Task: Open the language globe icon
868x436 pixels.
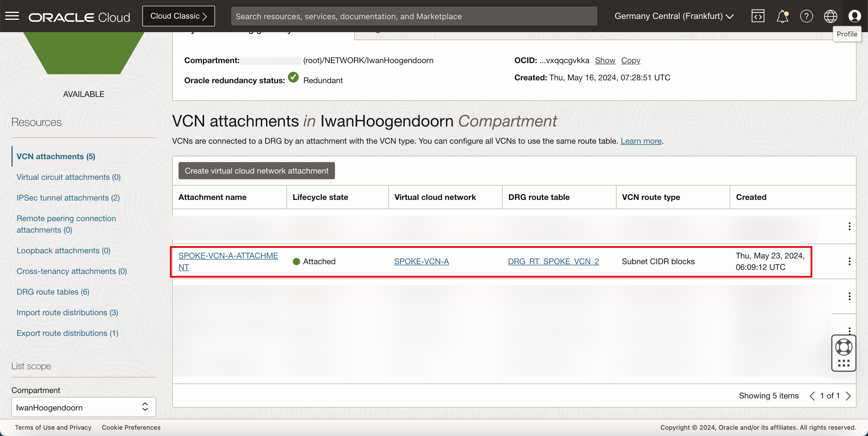Action: point(830,16)
